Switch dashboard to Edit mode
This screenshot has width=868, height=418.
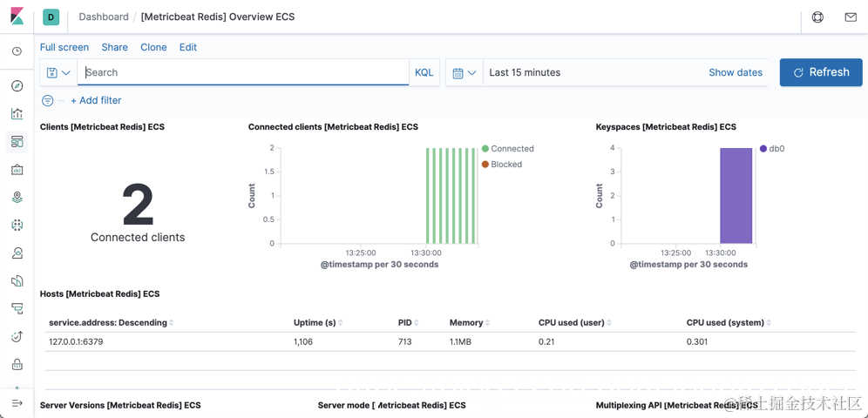tap(188, 47)
